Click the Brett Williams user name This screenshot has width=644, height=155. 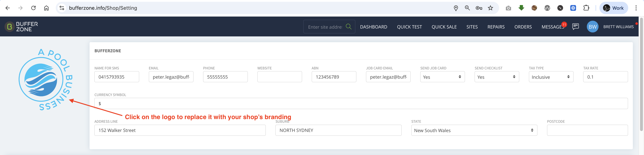pos(618,27)
